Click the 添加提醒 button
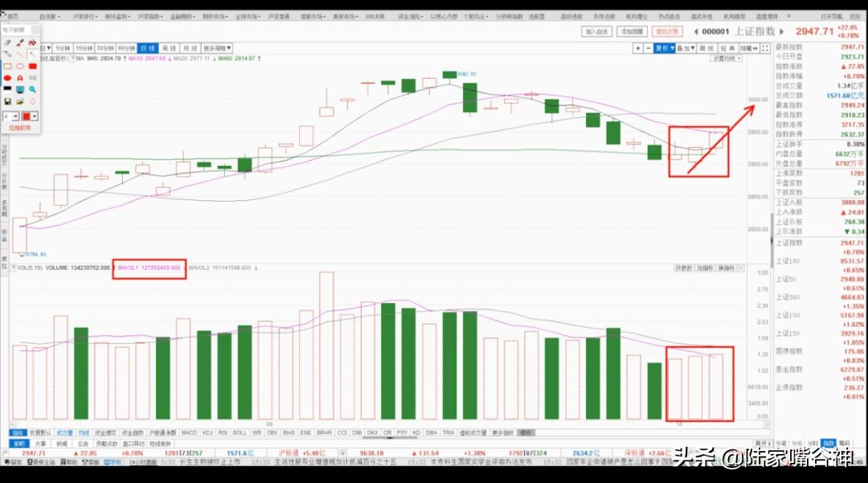Viewport: 868px width, 483px height. [x=633, y=31]
